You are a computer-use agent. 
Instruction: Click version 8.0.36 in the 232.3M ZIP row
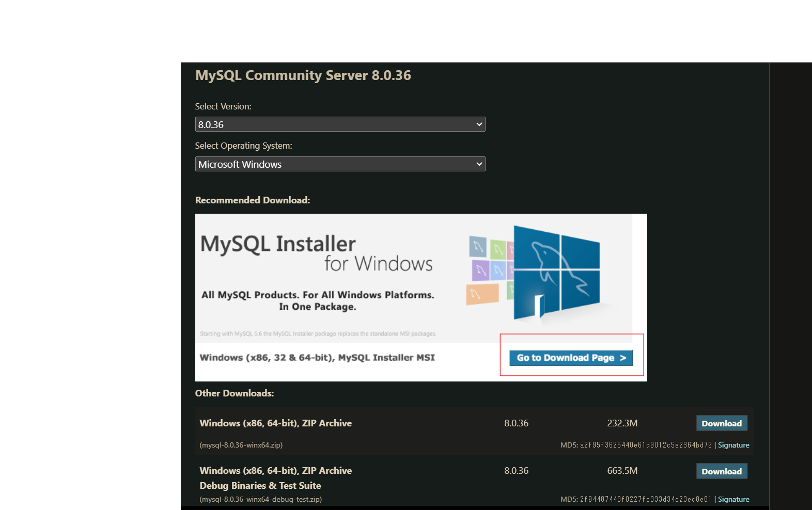coord(517,423)
